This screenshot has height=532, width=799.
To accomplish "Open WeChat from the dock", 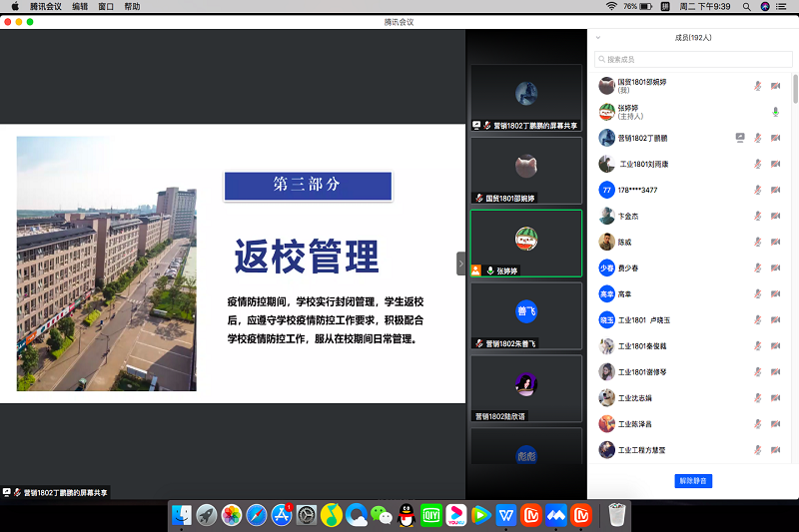I will (x=381, y=515).
